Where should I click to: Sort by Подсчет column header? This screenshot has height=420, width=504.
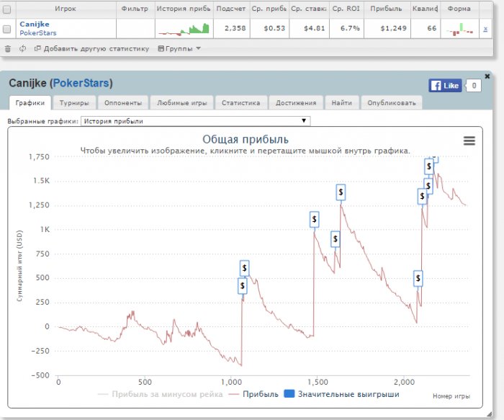click(231, 9)
